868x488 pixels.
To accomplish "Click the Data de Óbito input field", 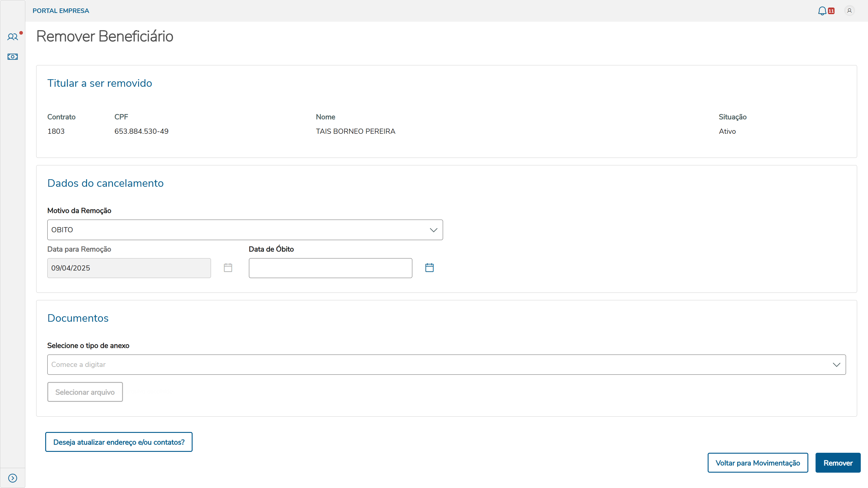I will click(x=330, y=268).
